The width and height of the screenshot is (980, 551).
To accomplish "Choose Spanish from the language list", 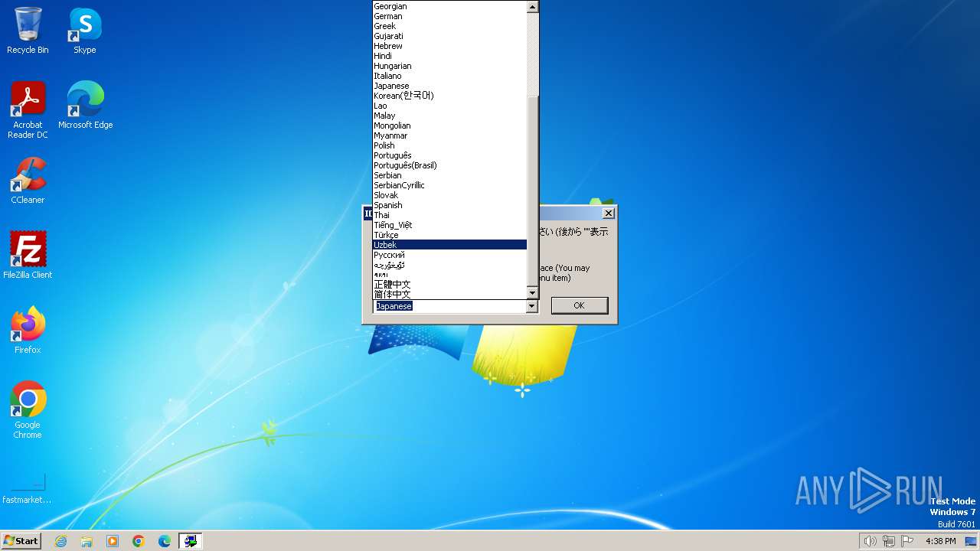I will click(x=449, y=205).
